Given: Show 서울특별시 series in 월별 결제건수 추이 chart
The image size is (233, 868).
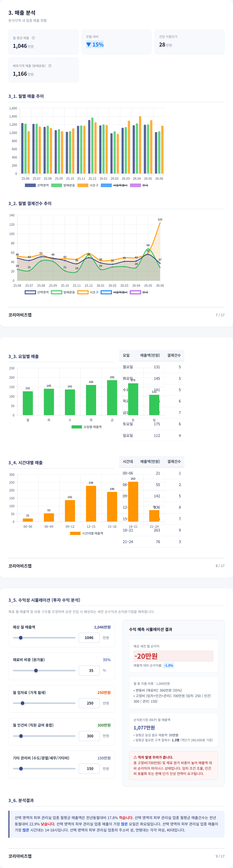Looking at the screenshot, I should pyautogui.click(x=114, y=292).
